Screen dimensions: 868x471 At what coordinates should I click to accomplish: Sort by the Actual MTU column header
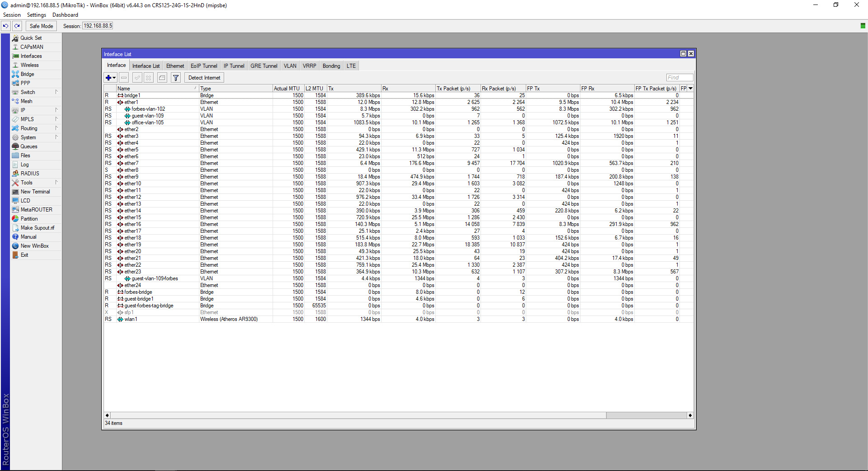tap(288, 89)
